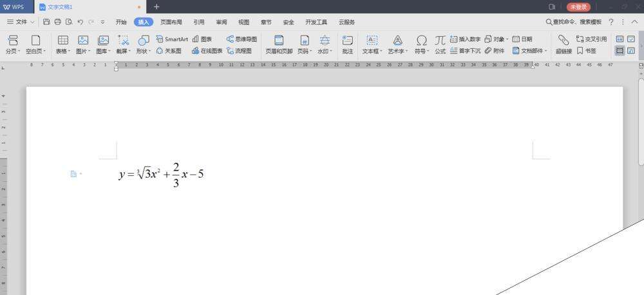The image size is (644, 295).
Task: Insert a 思维导图 mind map
Action: [241, 39]
